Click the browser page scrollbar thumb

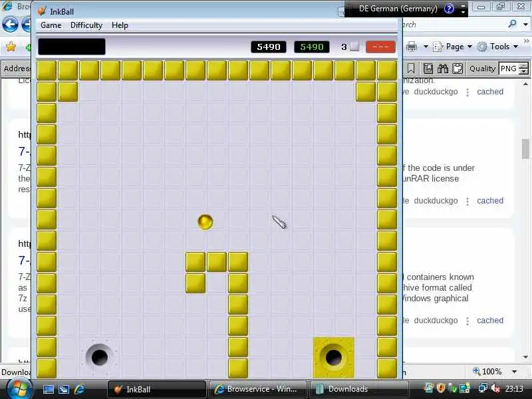(x=525, y=148)
